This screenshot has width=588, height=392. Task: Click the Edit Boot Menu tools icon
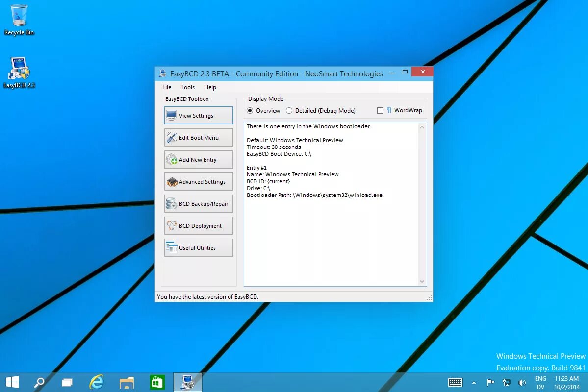171,138
